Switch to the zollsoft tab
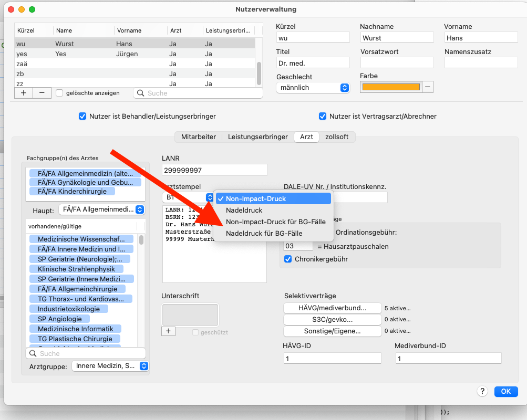Viewport: 527px width, 420px height. [337, 137]
